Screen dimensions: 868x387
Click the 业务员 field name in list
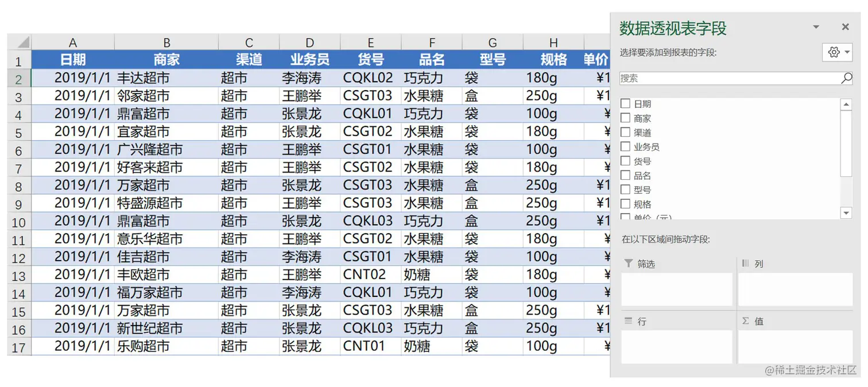[x=646, y=147]
